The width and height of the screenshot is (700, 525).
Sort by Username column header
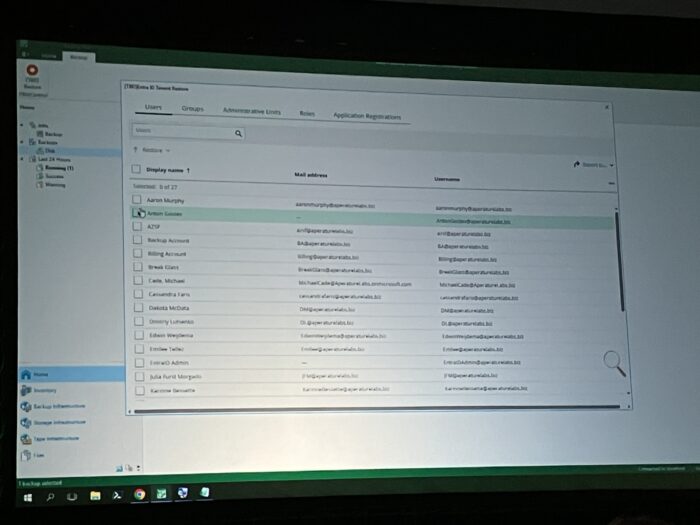[x=447, y=179]
